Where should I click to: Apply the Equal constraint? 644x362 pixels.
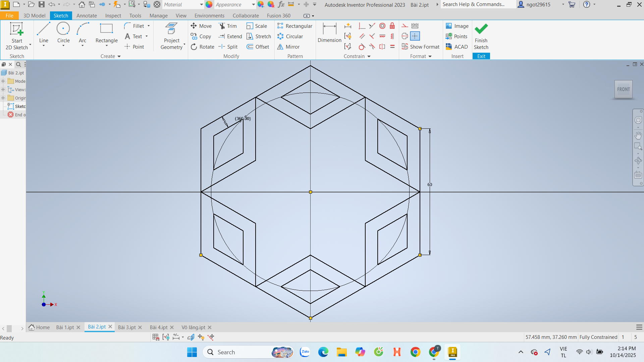pyautogui.click(x=392, y=47)
